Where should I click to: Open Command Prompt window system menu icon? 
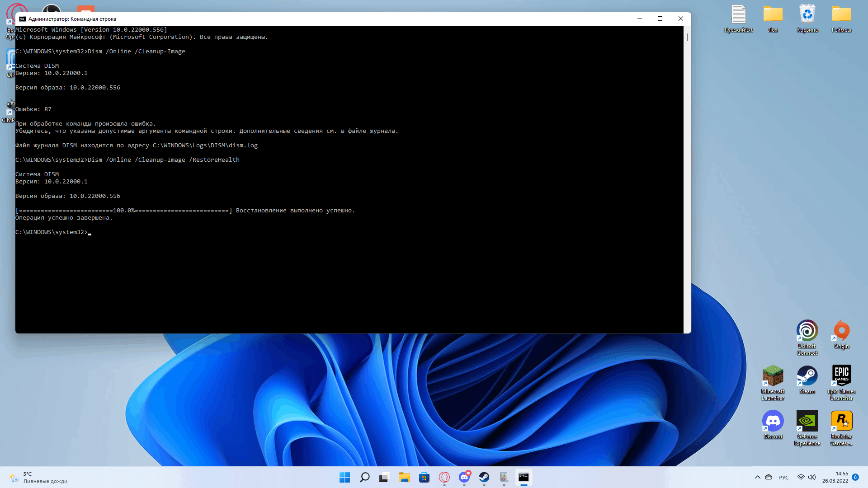pyautogui.click(x=22, y=19)
